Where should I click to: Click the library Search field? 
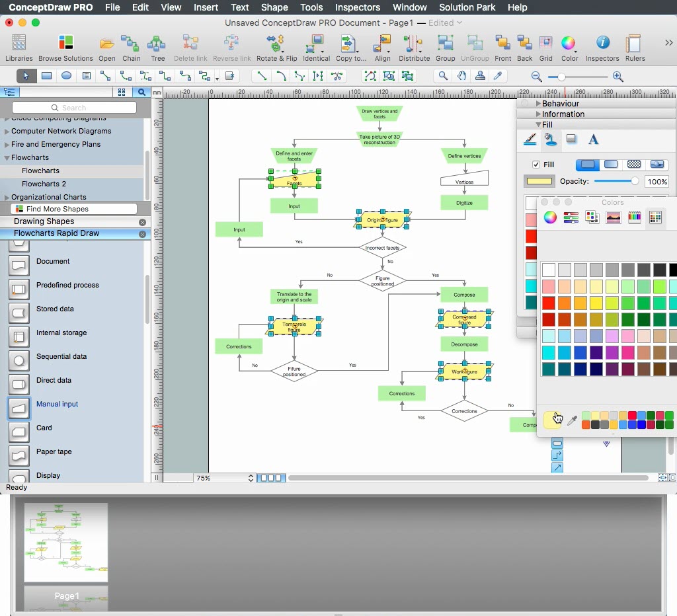pos(74,108)
